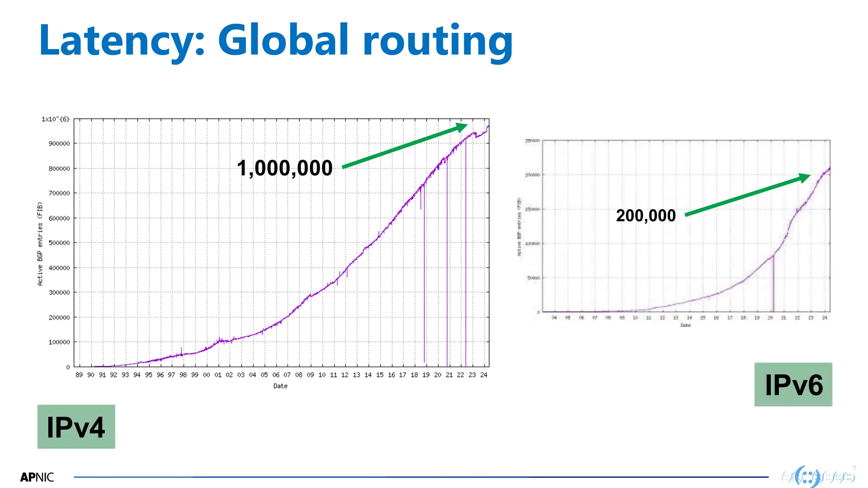
Task: Click the 'Date' x-axis label of IPv4 chart
Action: (x=281, y=386)
